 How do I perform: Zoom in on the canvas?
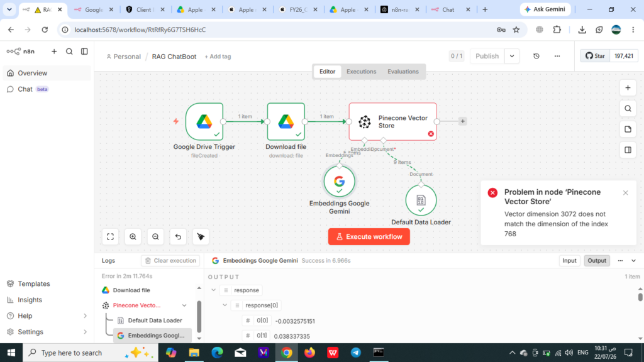pos(133,237)
